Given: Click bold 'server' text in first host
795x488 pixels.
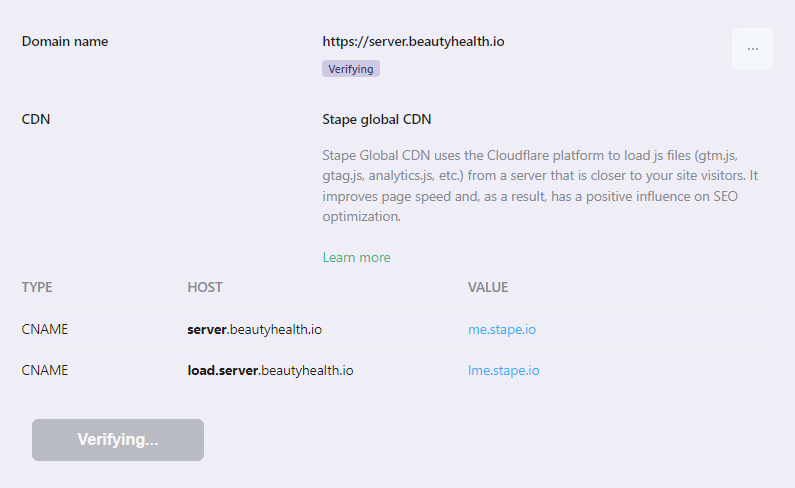Looking at the screenshot, I should pyautogui.click(x=207, y=329).
